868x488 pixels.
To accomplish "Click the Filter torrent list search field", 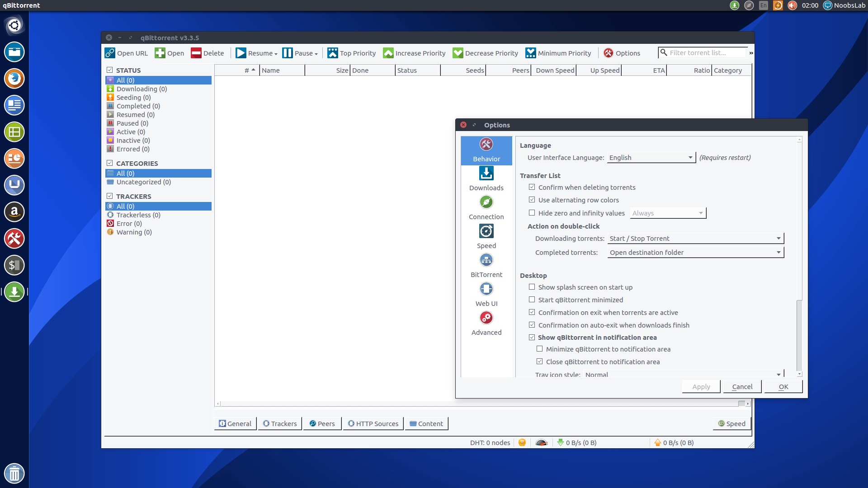I will tap(705, 53).
